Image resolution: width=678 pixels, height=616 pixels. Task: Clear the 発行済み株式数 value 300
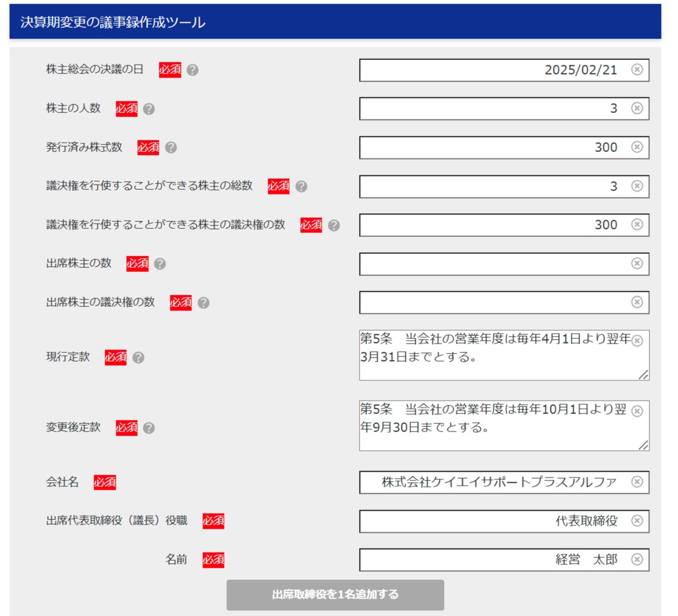tap(637, 147)
